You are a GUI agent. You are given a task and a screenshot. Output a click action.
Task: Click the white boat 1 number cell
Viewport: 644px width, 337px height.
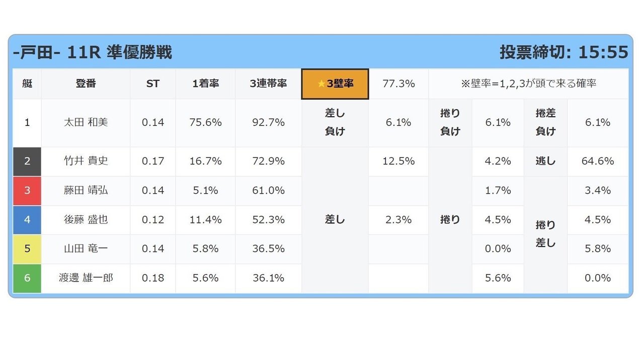tap(27, 122)
